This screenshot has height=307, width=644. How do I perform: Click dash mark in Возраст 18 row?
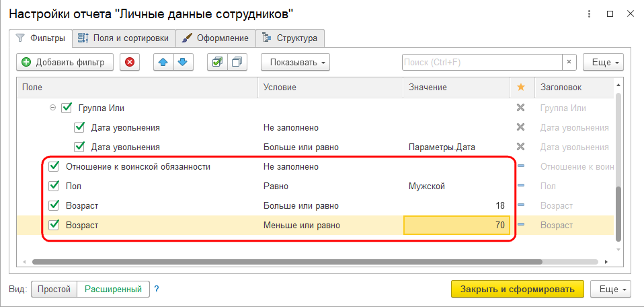(521, 205)
